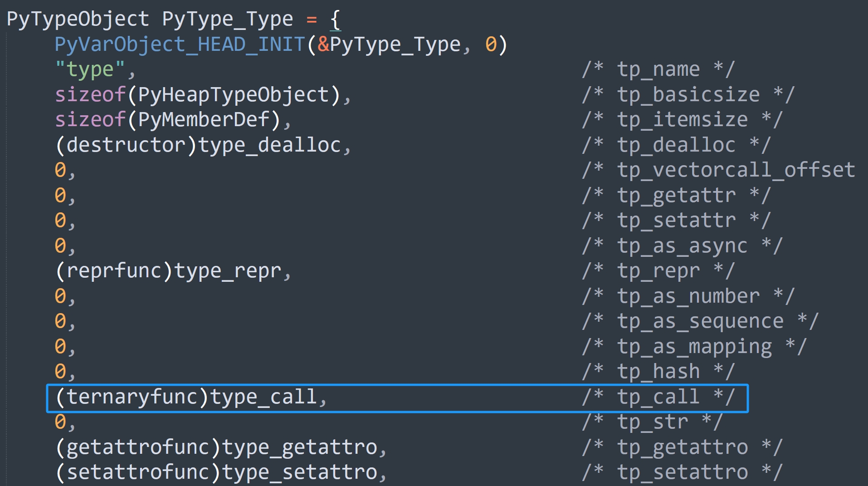Click the PyTypeObject type keyword
Viewport: 868px width, 486px height.
(x=78, y=20)
